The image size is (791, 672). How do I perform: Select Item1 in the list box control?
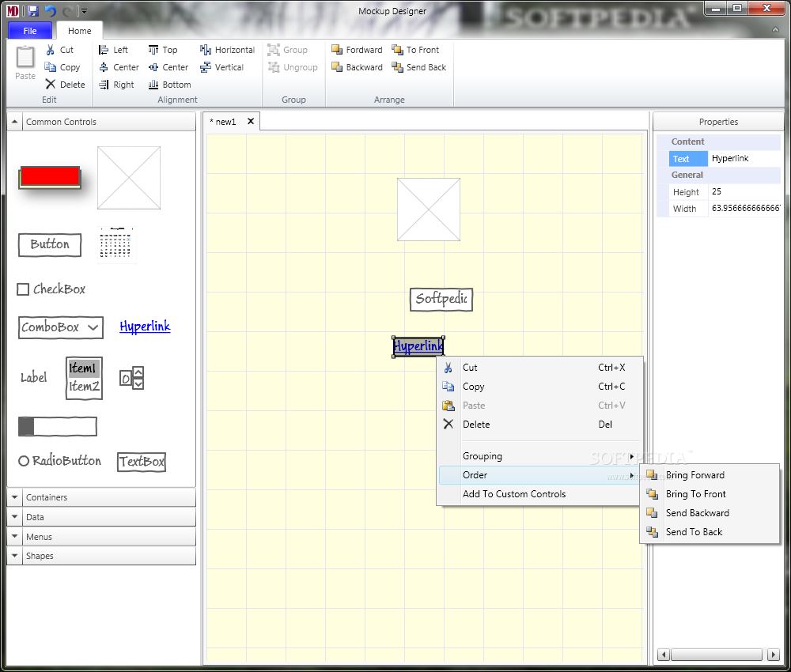point(84,368)
